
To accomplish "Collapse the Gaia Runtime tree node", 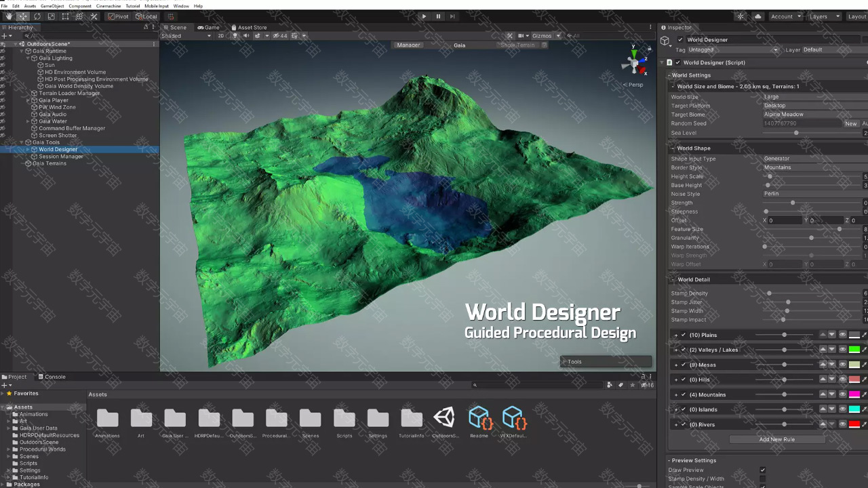I will point(22,51).
